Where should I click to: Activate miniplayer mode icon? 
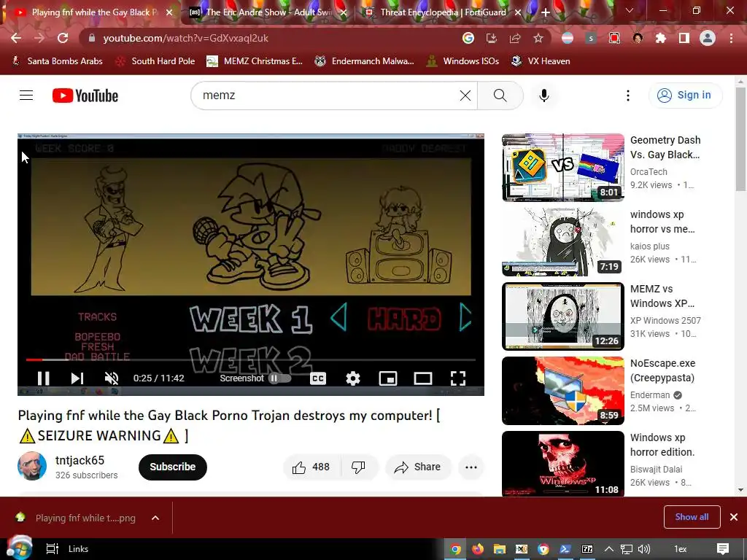tap(388, 378)
